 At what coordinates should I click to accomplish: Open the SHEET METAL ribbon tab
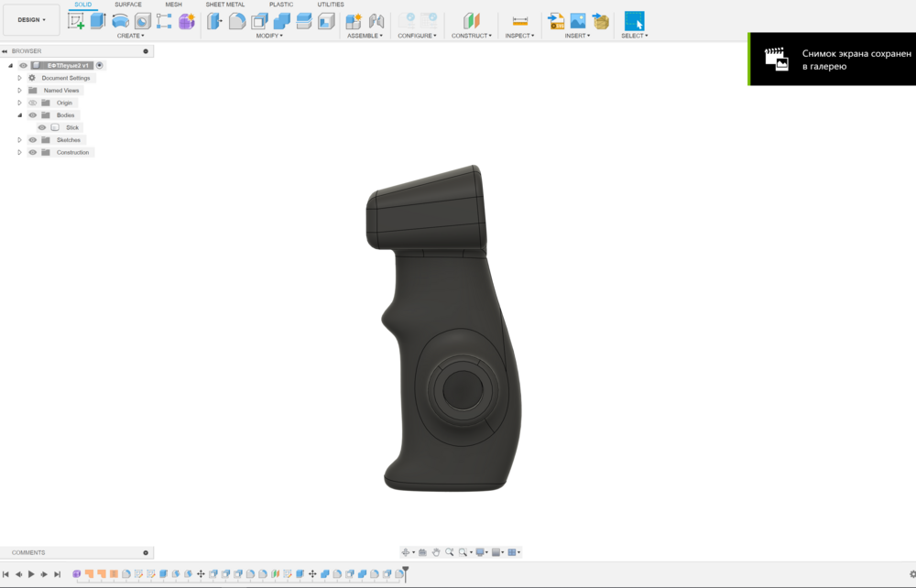point(226,4)
